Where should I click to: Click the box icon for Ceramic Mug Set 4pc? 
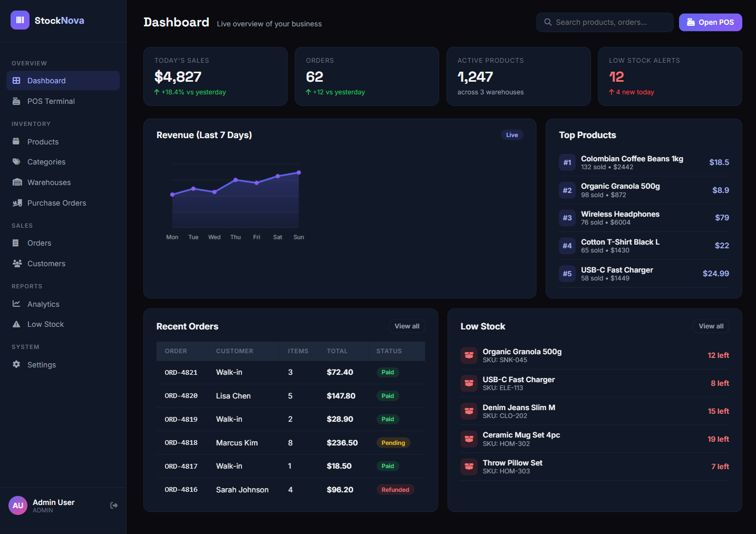tap(469, 439)
